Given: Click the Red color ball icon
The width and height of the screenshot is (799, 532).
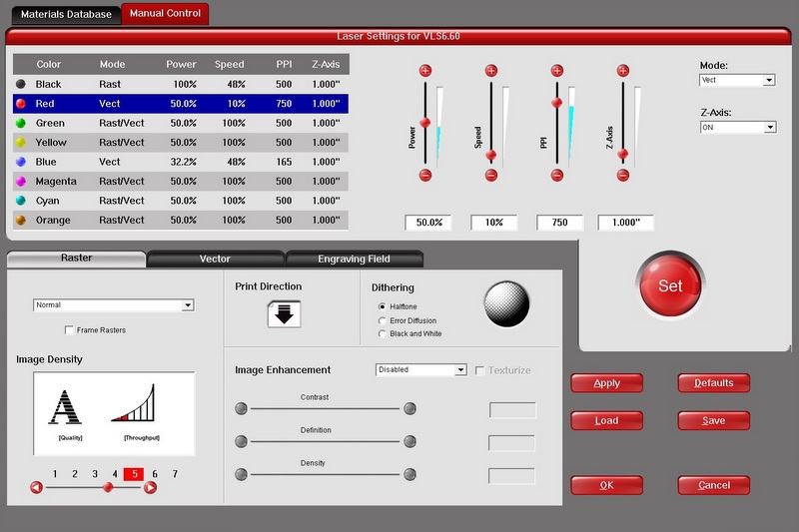Looking at the screenshot, I should pyautogui.click(x=20, y=104).
